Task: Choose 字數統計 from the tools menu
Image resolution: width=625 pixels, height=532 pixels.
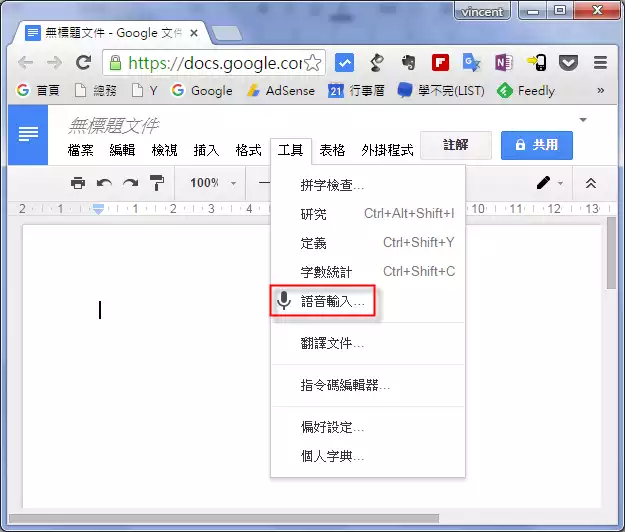Action: 368,272
